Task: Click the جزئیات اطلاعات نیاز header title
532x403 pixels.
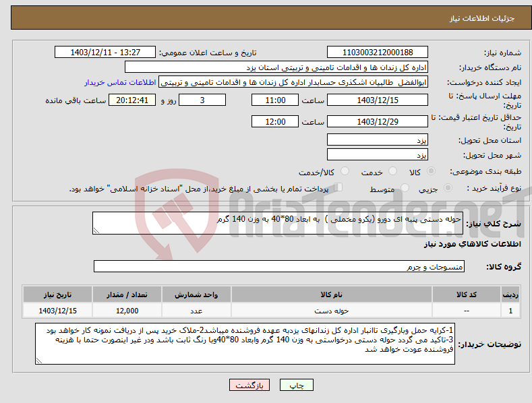Action: click(482, 18)
